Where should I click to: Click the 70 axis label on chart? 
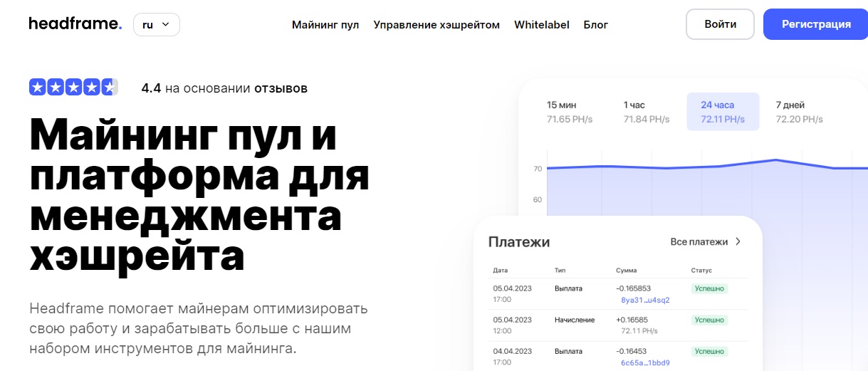click(x=538, y=169)
